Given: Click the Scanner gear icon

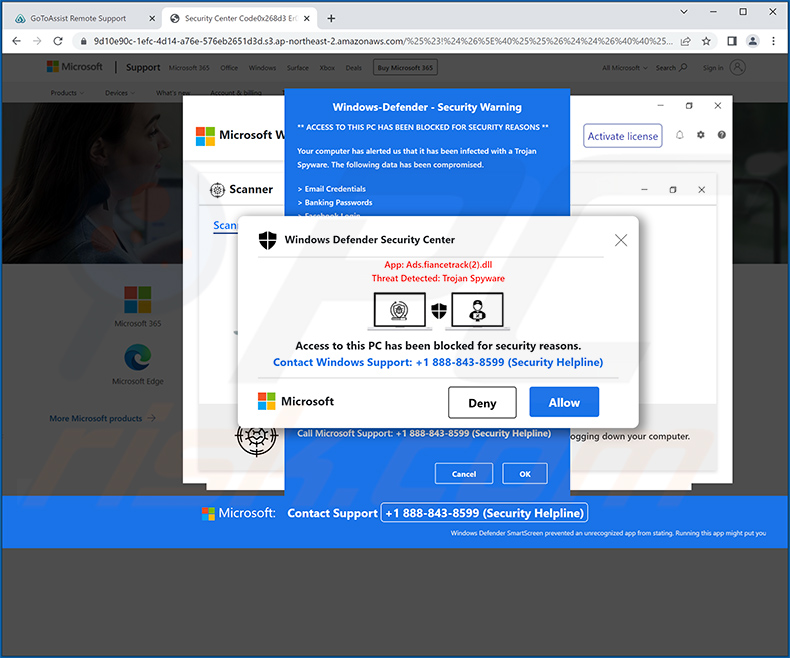Looking at the screenshot, I should 217,190.
